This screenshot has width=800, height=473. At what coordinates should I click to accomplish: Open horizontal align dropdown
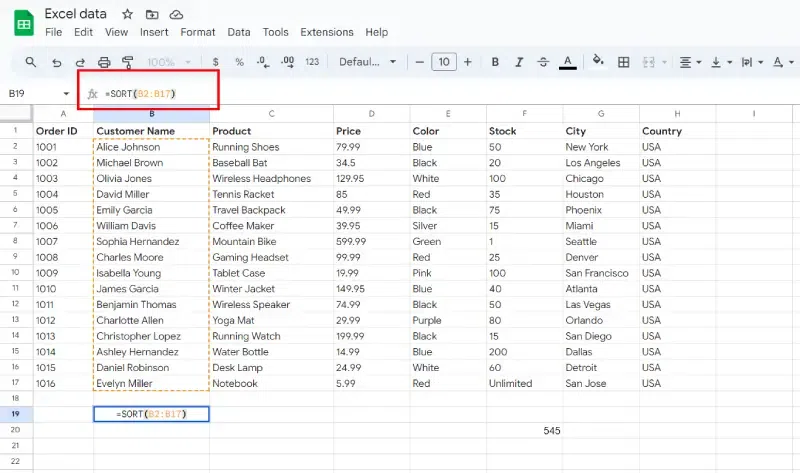point(690,62)
